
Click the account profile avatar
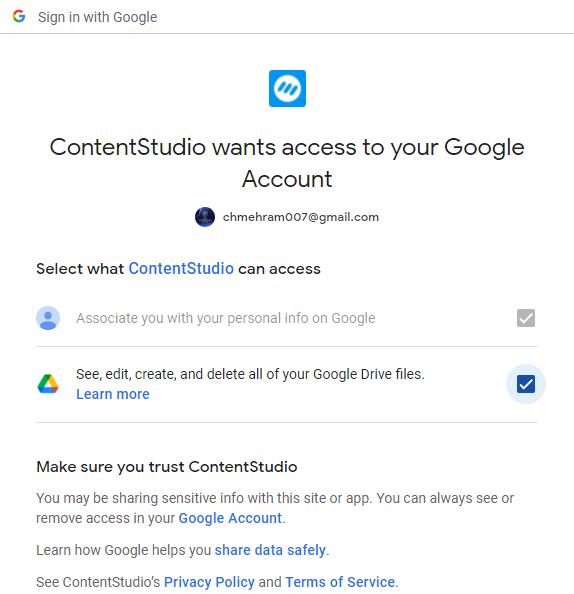(x=205, y=217)
